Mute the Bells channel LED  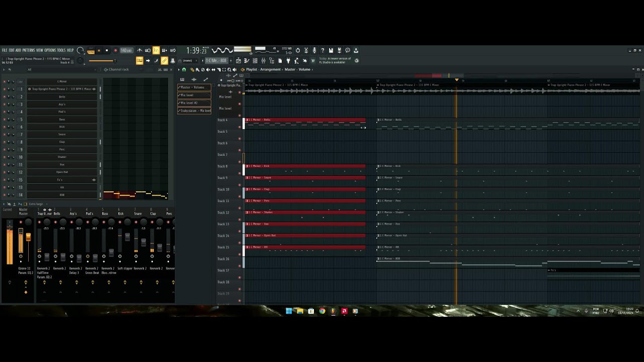(5, 97)
